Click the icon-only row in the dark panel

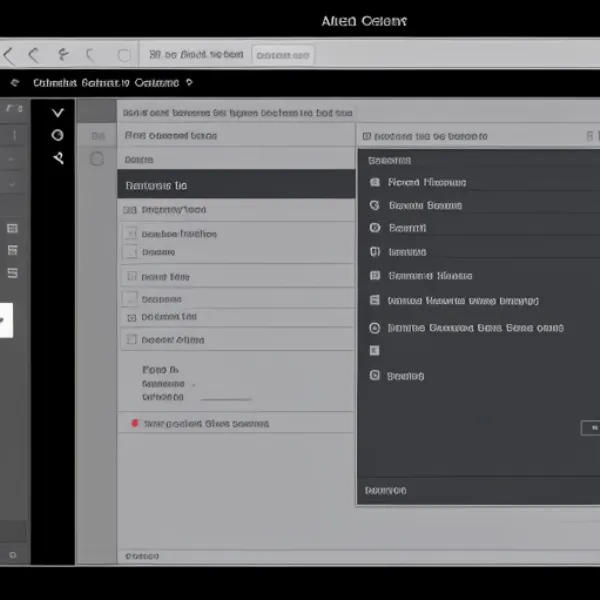coord(375,351)
